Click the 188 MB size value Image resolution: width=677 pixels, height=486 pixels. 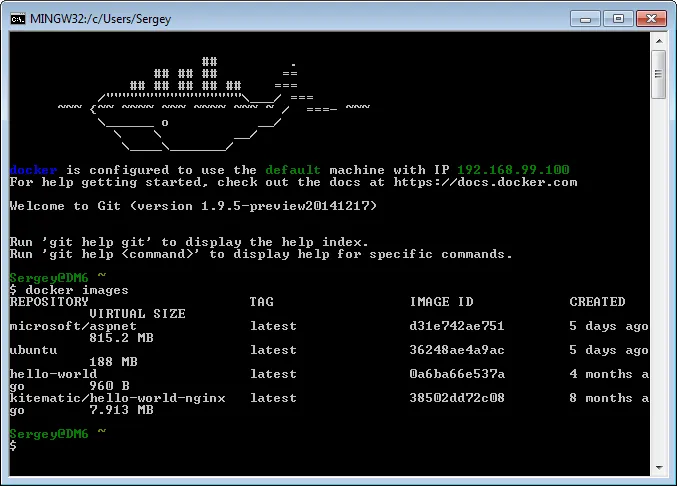click(113, 362)
